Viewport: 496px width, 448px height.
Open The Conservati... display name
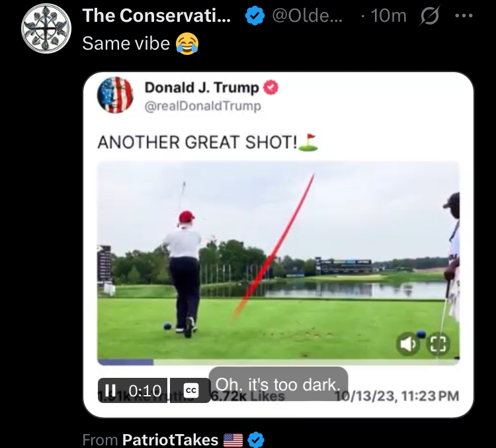(156, 16)
